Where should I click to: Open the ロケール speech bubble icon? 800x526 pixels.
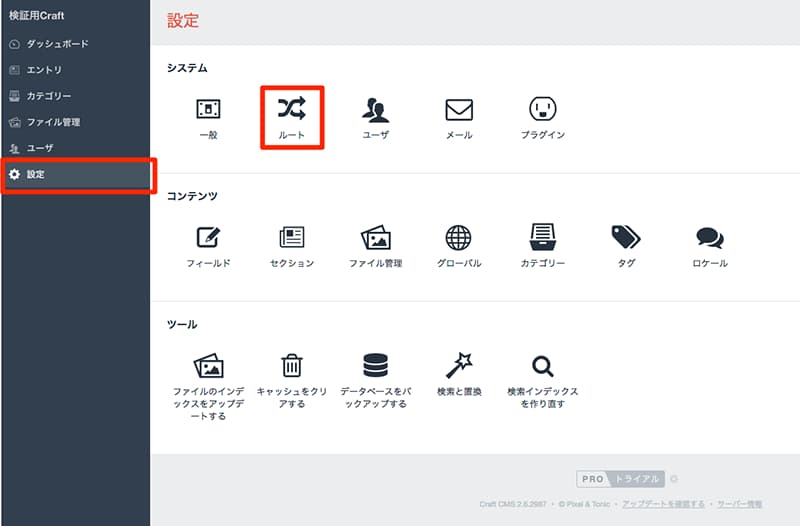(710, 237)
